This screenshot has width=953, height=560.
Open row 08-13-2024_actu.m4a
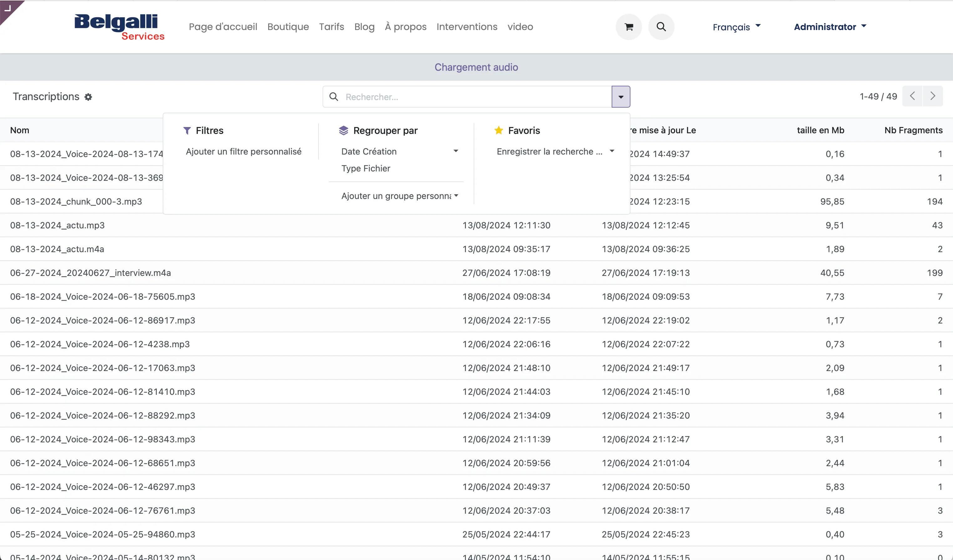pyautogui.click(x=476, y=249)
